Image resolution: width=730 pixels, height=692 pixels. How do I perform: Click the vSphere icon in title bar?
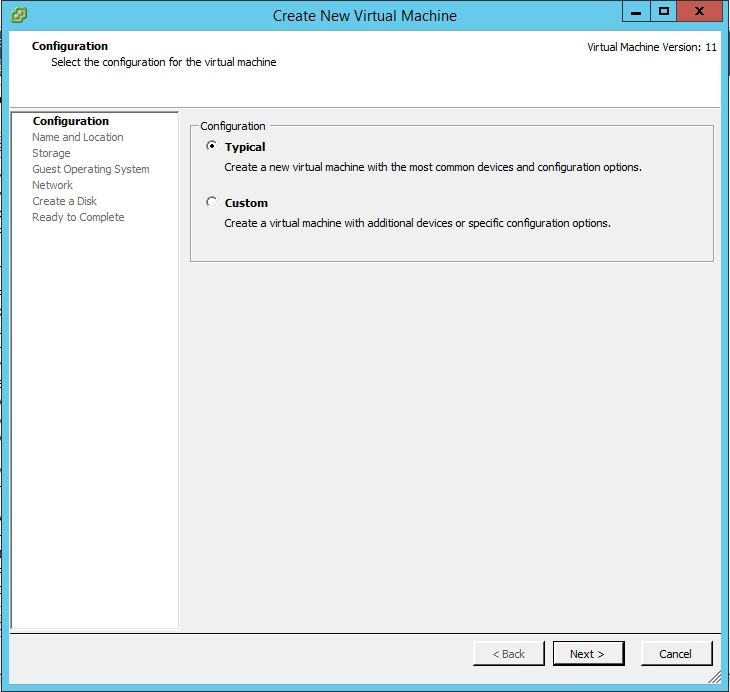[x=19, y=15]
